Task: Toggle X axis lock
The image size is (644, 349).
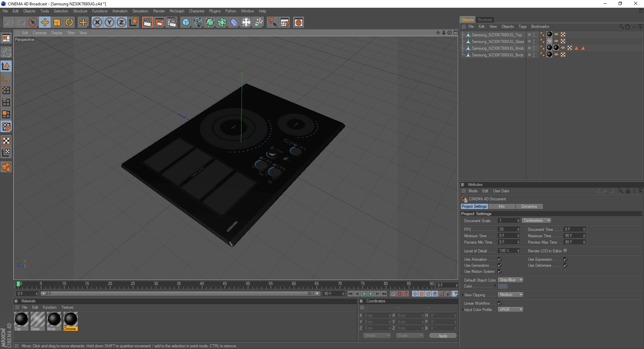Action: pos(97,22)
